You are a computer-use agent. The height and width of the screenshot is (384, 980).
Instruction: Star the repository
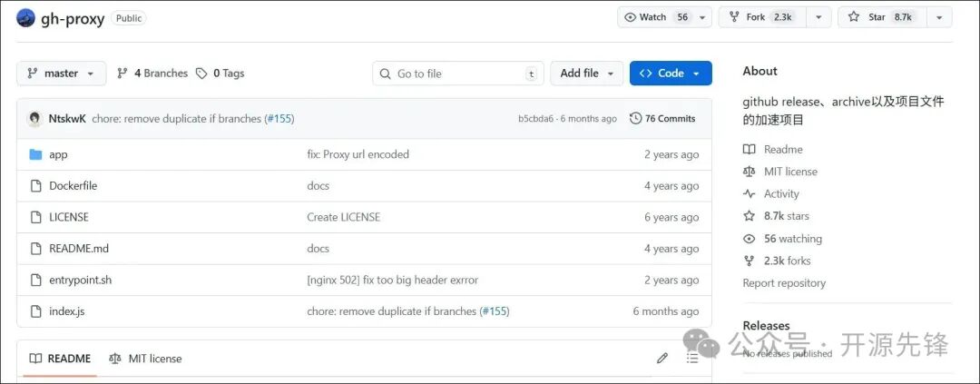coord(881,17)
